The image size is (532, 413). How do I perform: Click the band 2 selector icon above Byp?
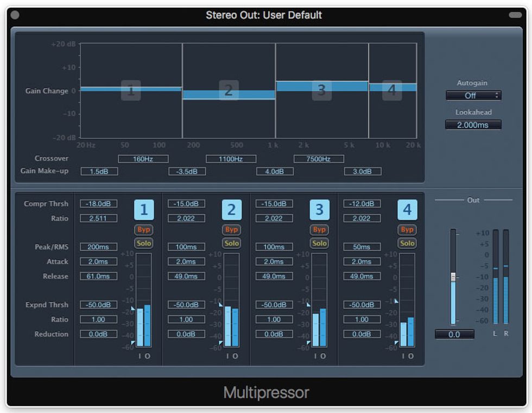point(231,209)
